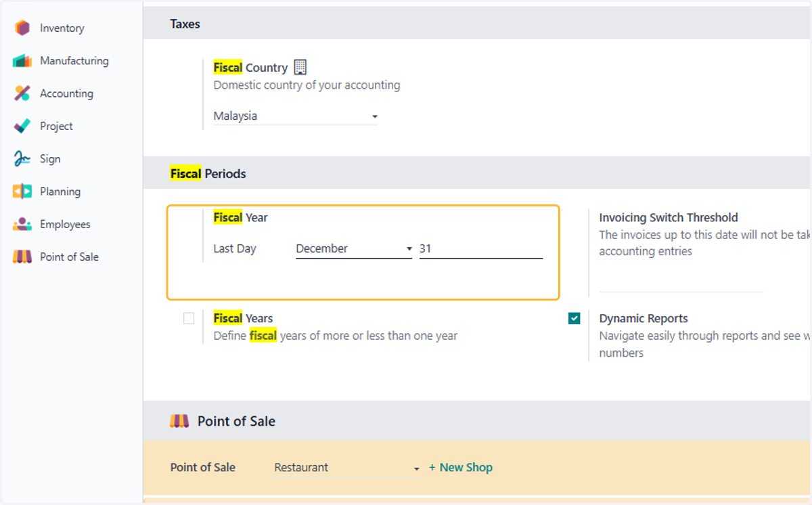Click the Invoicing Switch Threshold title
This screenshot has height=505, width=812.
(x=669, y=217)
